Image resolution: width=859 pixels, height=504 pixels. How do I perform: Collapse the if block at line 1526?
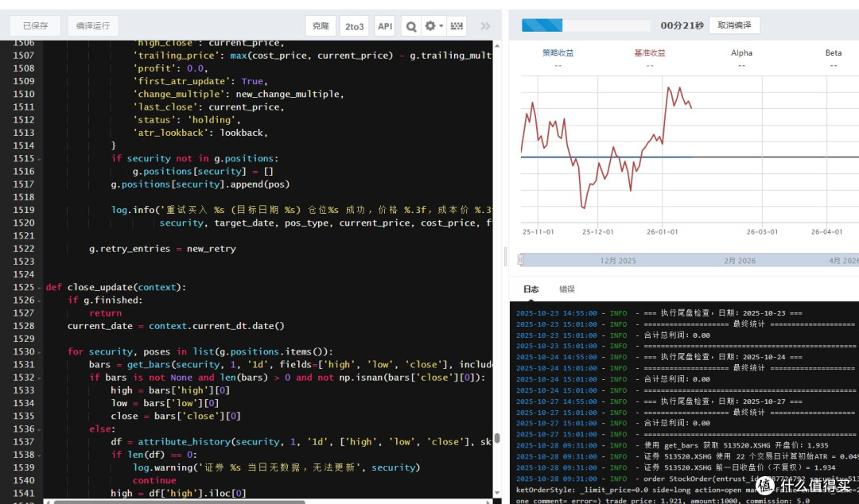click(x=40, y=300)
